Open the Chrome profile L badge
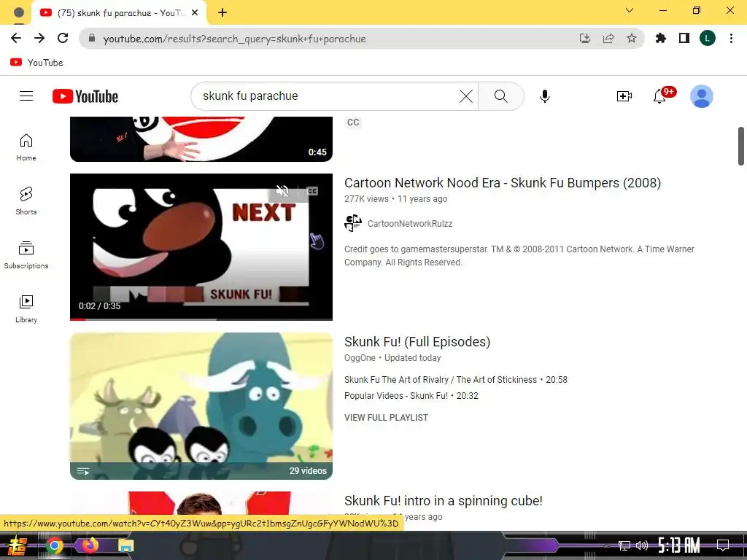 click(x=707, y=38)
